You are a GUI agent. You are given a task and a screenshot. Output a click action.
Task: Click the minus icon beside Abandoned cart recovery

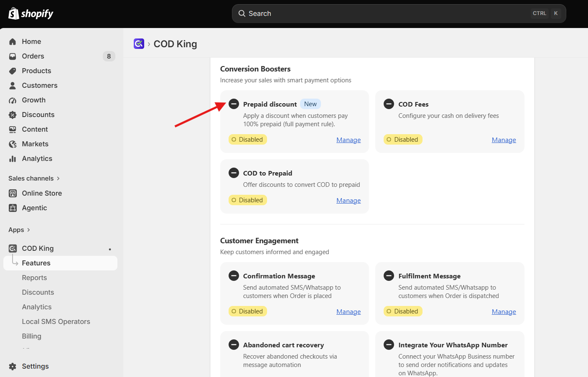coord(234,345)
